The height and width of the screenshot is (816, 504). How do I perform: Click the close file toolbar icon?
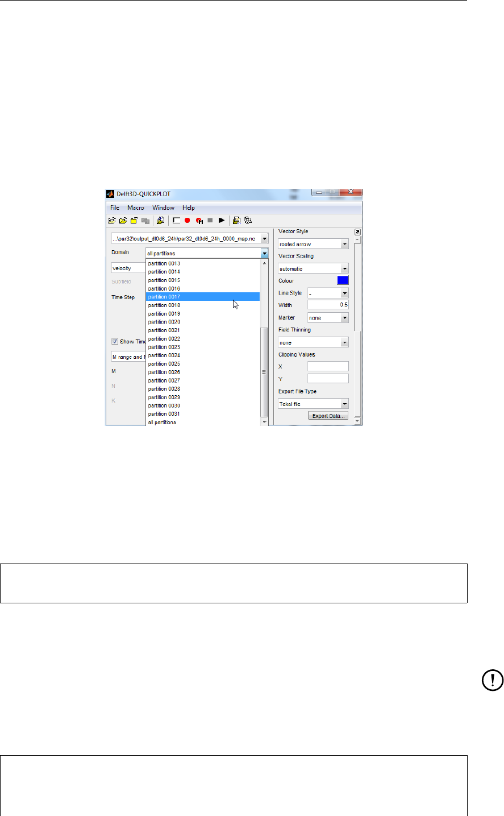pyautogui.click(x=134, y=221)
